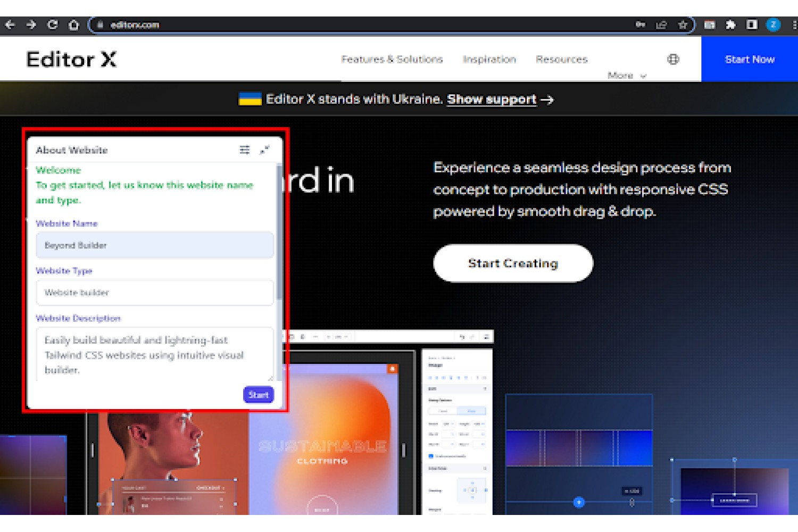
Task: Go back with the browser back arrow
Action: click(x=10, y=24)
